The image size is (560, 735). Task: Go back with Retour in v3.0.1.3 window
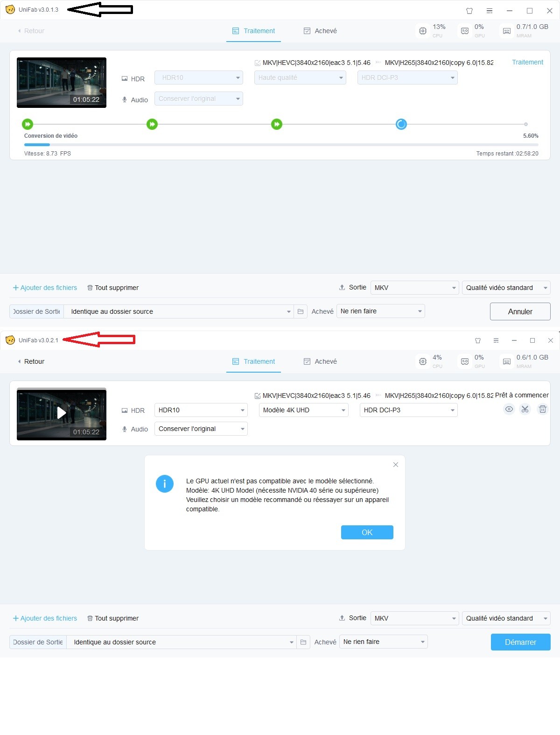click(31, 31)
